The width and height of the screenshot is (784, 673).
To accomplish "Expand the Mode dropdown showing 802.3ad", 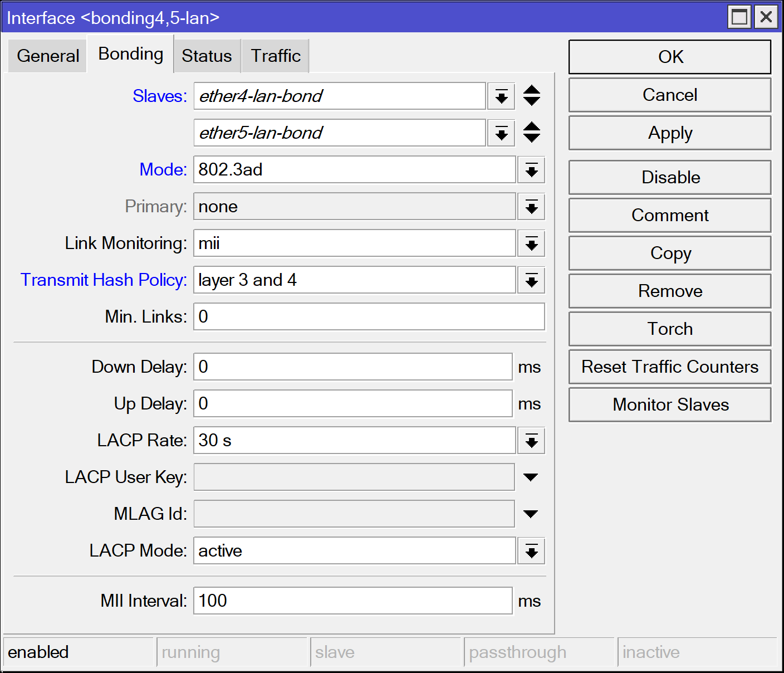I will 531,170.
